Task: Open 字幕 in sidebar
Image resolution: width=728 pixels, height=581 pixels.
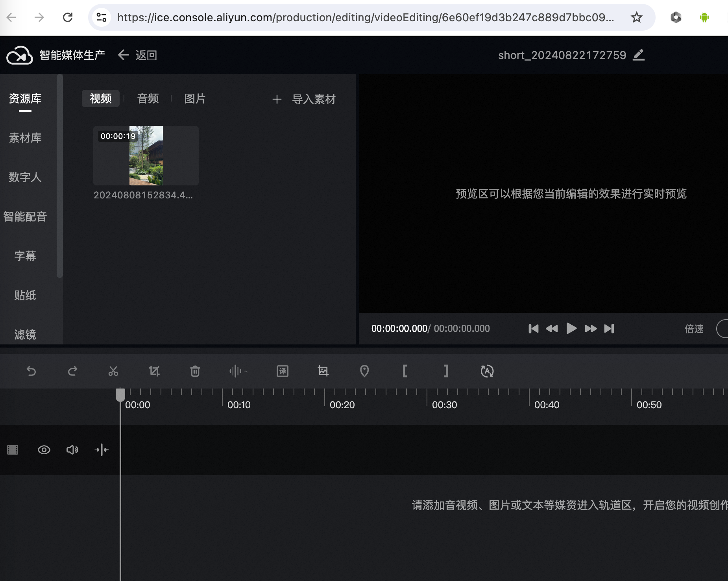Action: point(25,256)
